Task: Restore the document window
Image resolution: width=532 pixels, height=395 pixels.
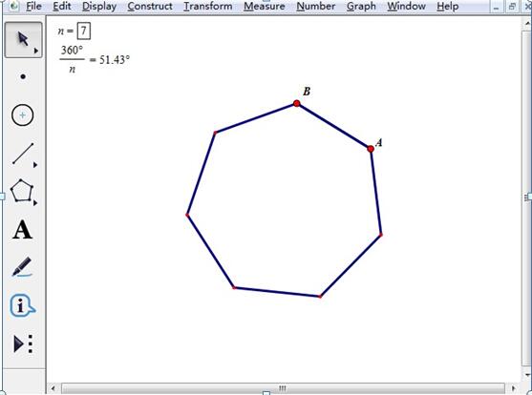Action: [512, 7]
